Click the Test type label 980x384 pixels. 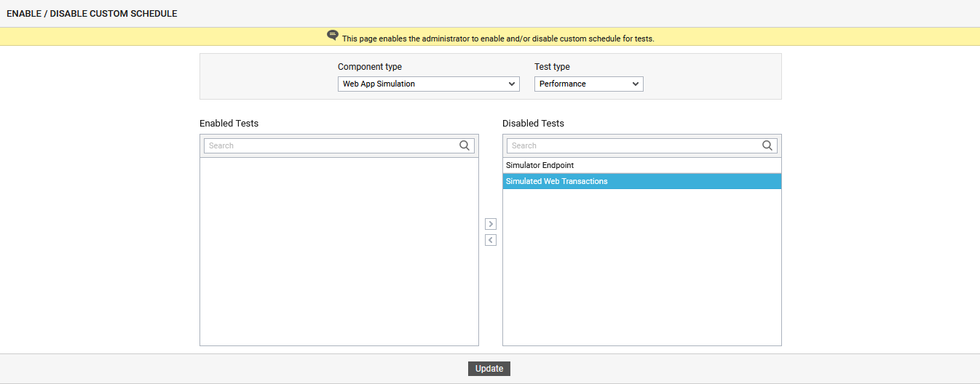tap(552, 67)
